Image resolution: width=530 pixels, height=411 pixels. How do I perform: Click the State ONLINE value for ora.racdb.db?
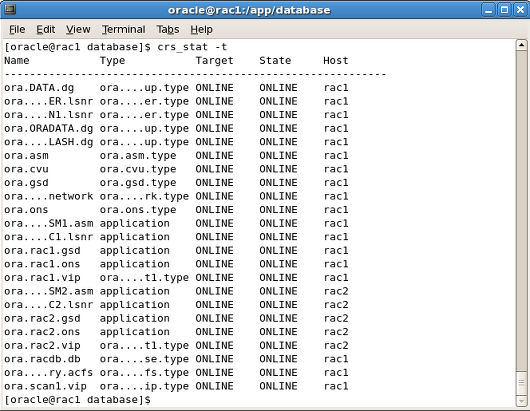tap(278, 359)
